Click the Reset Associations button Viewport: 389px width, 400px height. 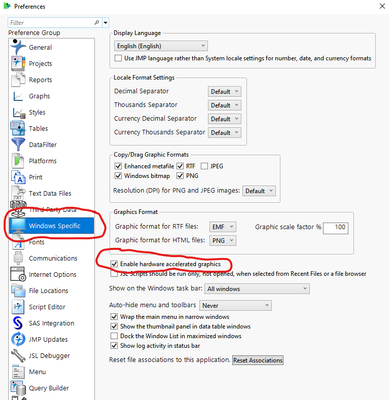pyautogui.click(x=258, y=360)
